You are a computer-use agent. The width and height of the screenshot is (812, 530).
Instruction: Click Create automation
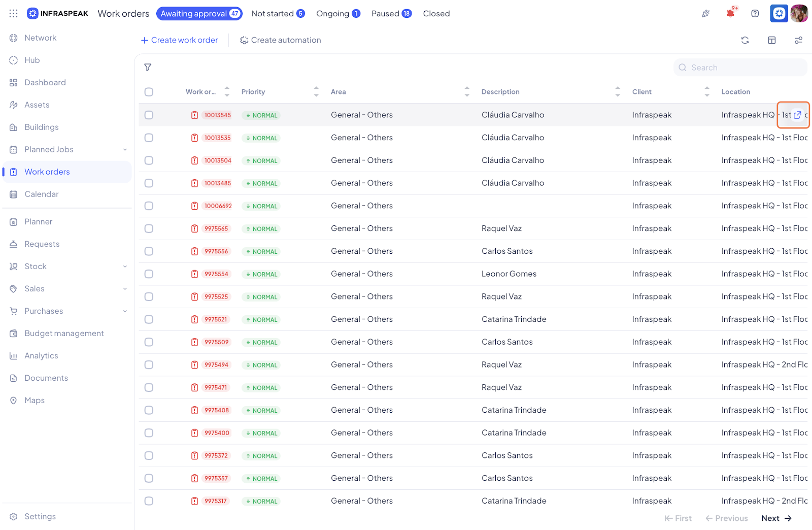pyautogui.click(x=280, y=40)
